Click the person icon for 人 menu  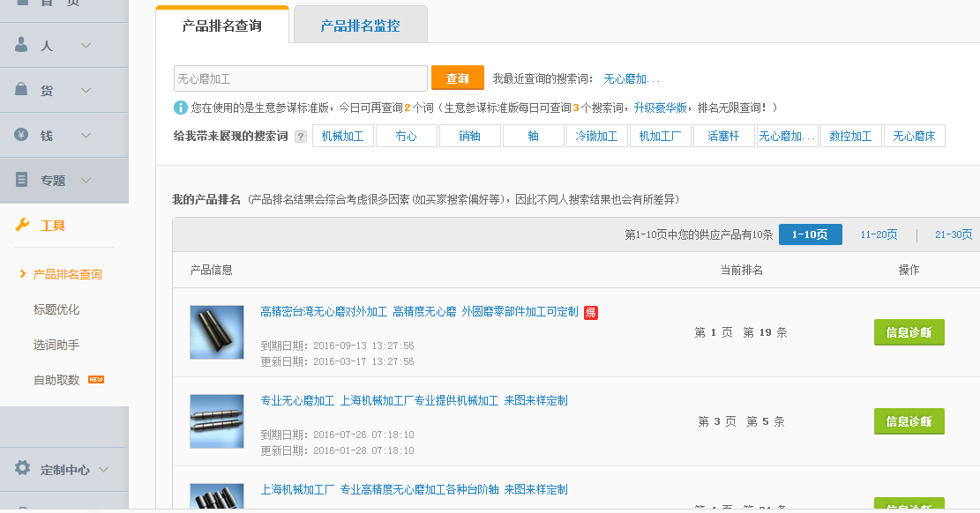click(x=22, y=45)
